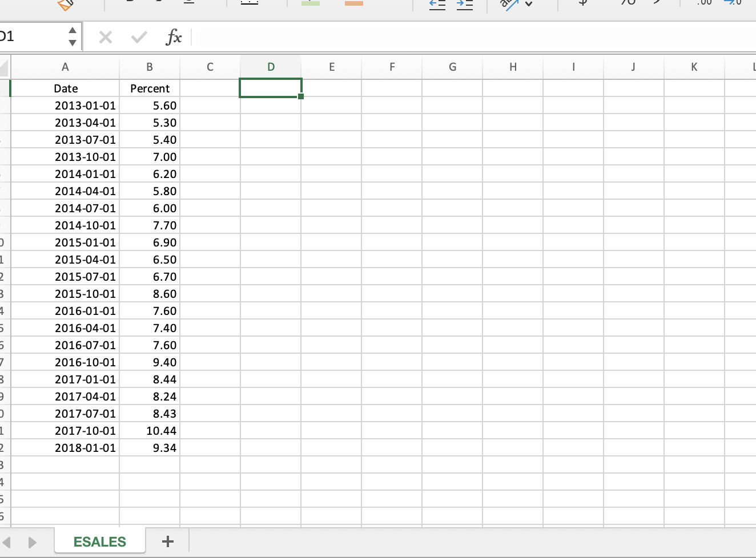Select the Percent header cell in column B

(x=150, y=88)
